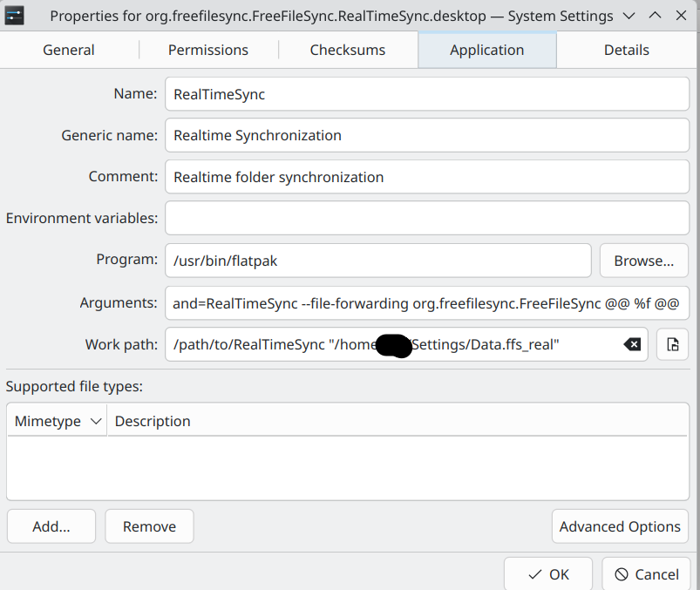Viewport: 700px width, 590px height.
Task: Browse for the program executable
Action: 643,261
